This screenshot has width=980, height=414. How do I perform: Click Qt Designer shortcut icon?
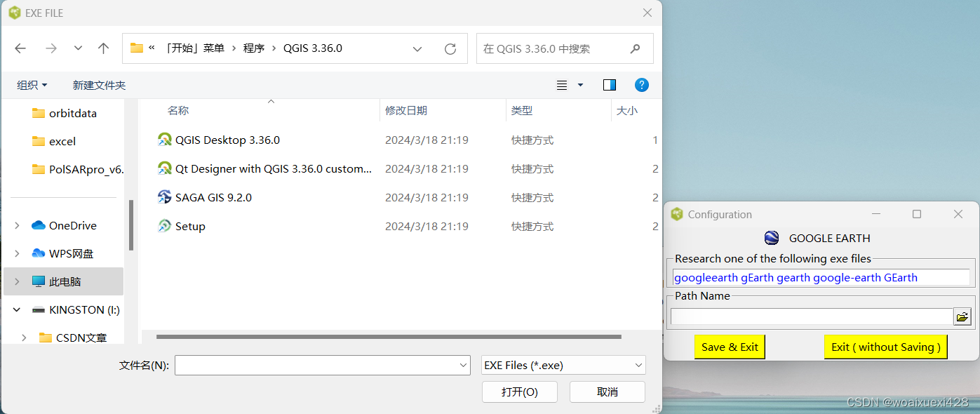point(164,168)
